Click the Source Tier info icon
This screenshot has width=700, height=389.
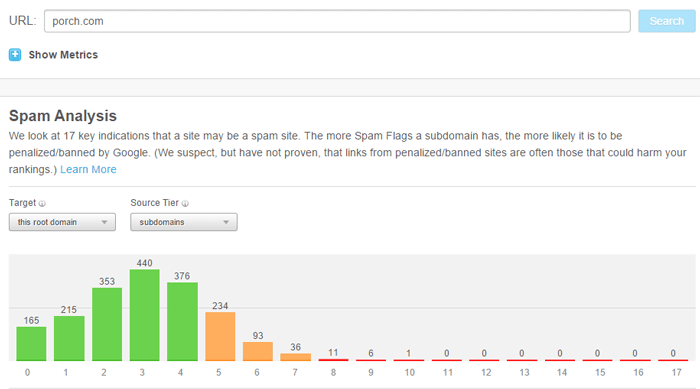pyautogui.click(x=185, y=204)
